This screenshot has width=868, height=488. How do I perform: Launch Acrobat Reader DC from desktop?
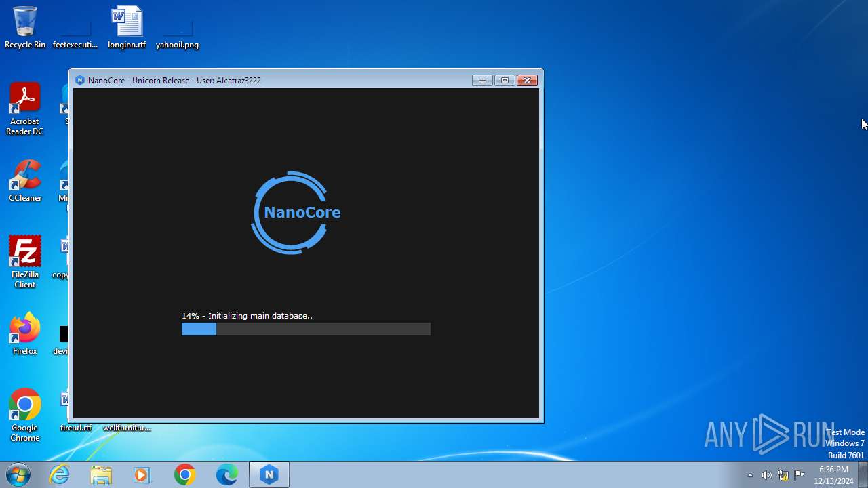point(25,109)
